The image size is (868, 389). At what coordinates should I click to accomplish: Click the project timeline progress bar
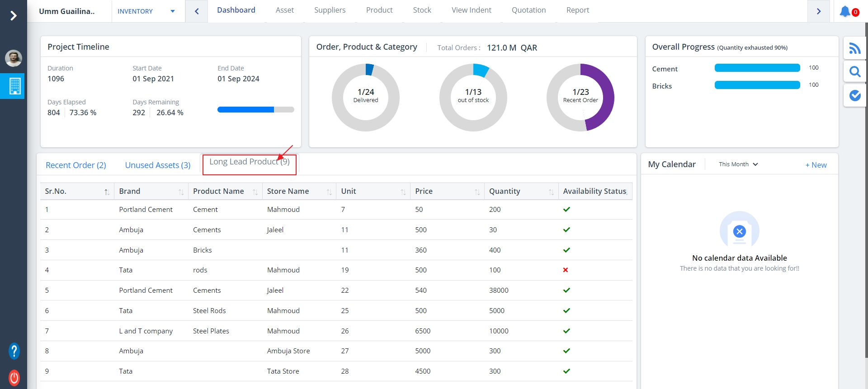coord(255,110)
